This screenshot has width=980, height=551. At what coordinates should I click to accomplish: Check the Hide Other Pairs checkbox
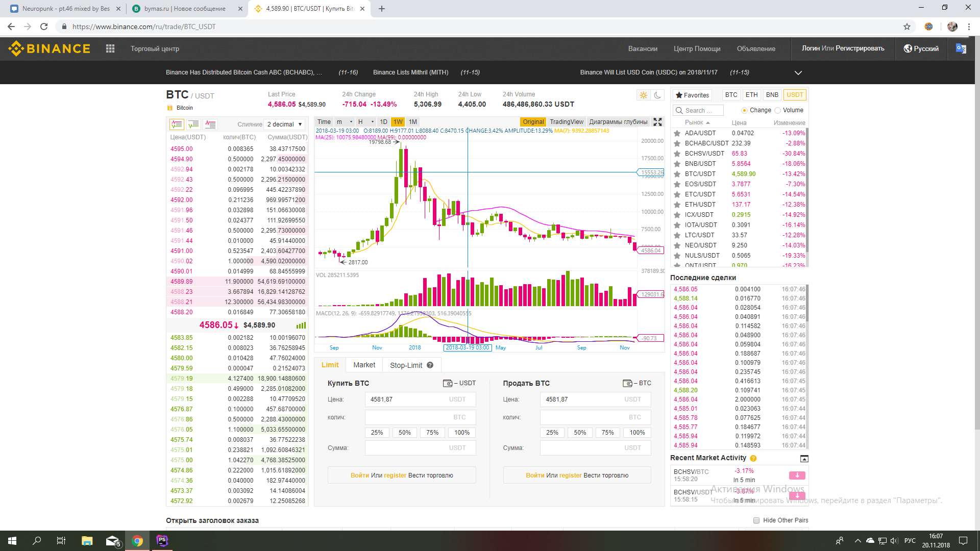[756, 520]
